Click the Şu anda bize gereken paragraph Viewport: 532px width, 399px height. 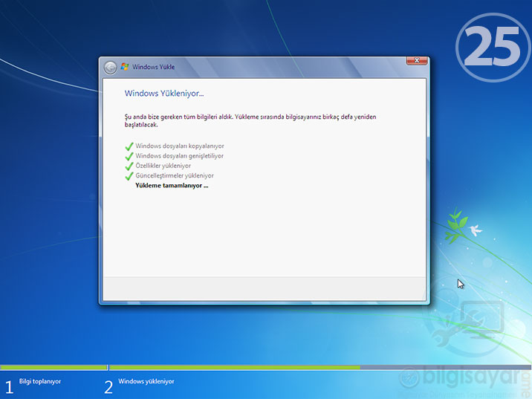pos(250,120)
